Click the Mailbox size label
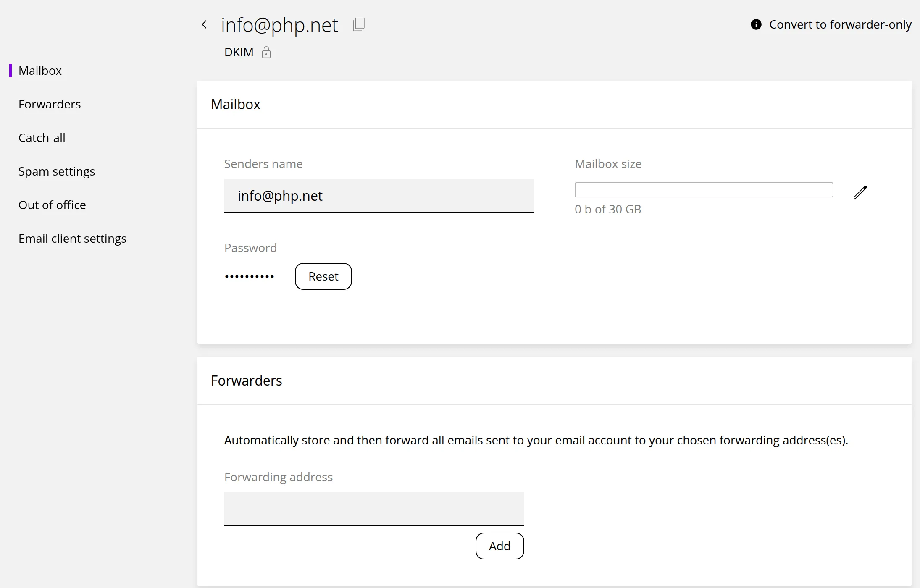The width and height of the screenshot is (920, 588). pyautogui.click(x=608, y=164)
